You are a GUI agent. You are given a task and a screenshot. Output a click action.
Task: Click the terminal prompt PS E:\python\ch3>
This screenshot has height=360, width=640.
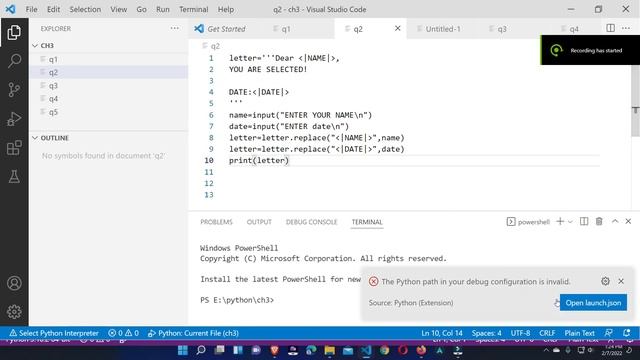237,300
